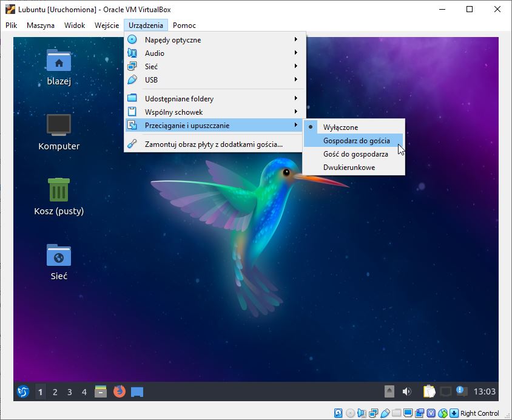Switch to workspace 4
Screen dimensions: 512x420
(84, 391)
